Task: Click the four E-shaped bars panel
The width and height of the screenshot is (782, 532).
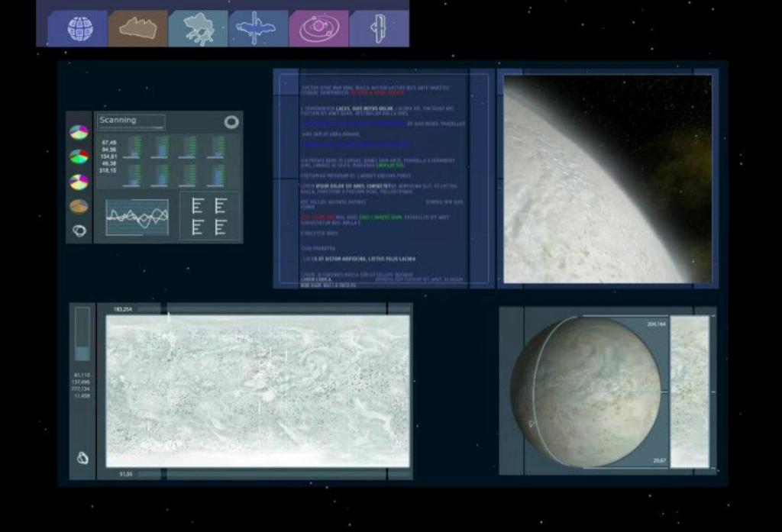Action: coord(208,217)
